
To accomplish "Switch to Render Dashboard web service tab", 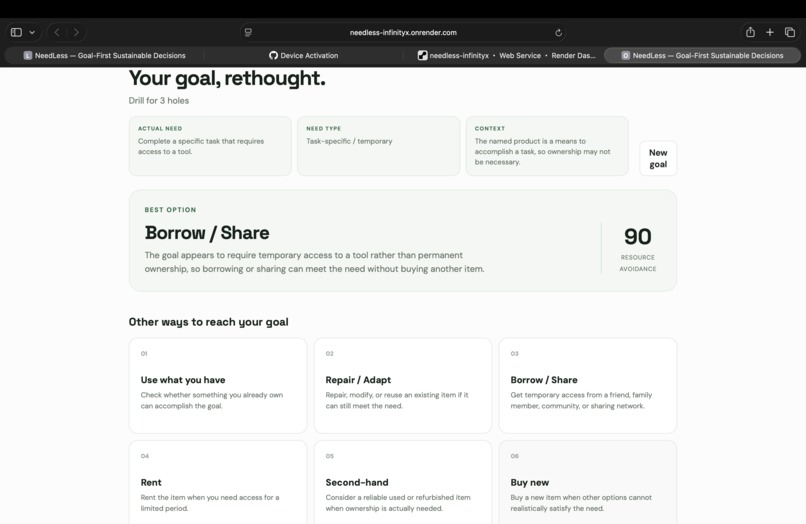I will 506,55.
